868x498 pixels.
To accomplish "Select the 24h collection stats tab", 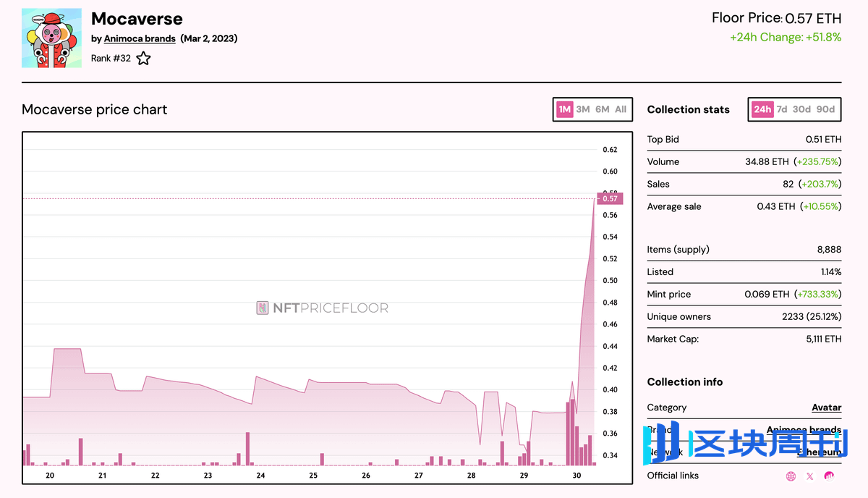I will (762, 109).
